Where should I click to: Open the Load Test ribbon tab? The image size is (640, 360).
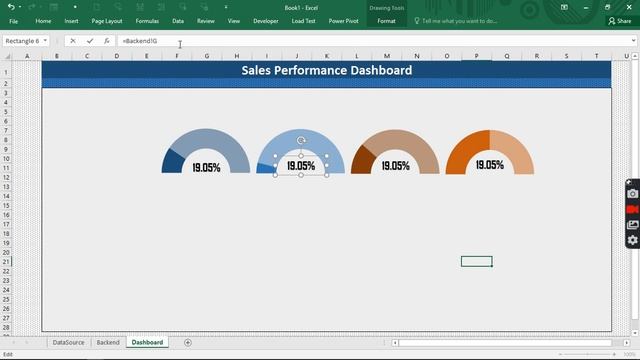303,21
